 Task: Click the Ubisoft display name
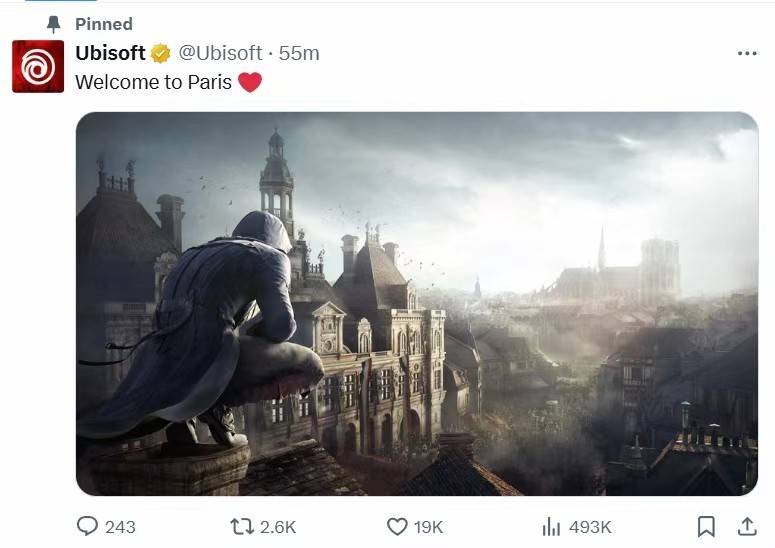(x=110, y=53)
